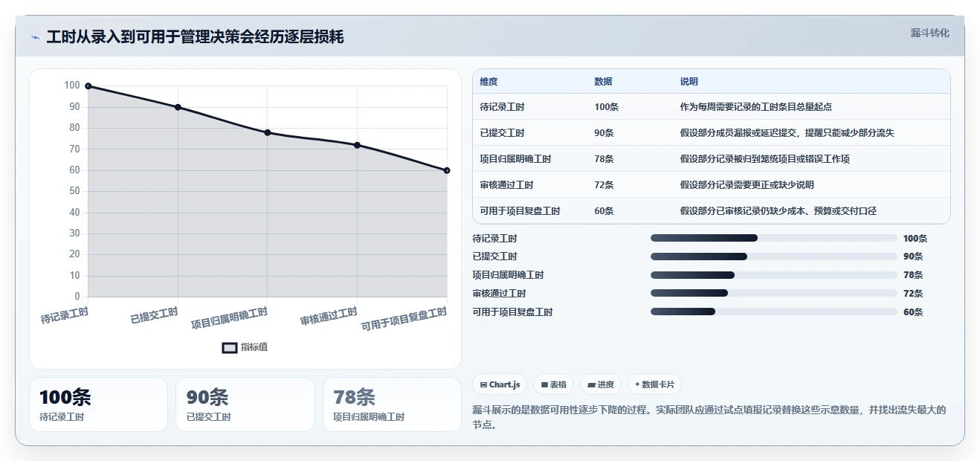This screenshot has height=461, width=980.
Task: Click the lightning icon beside the title
Action: pos(36,37)
